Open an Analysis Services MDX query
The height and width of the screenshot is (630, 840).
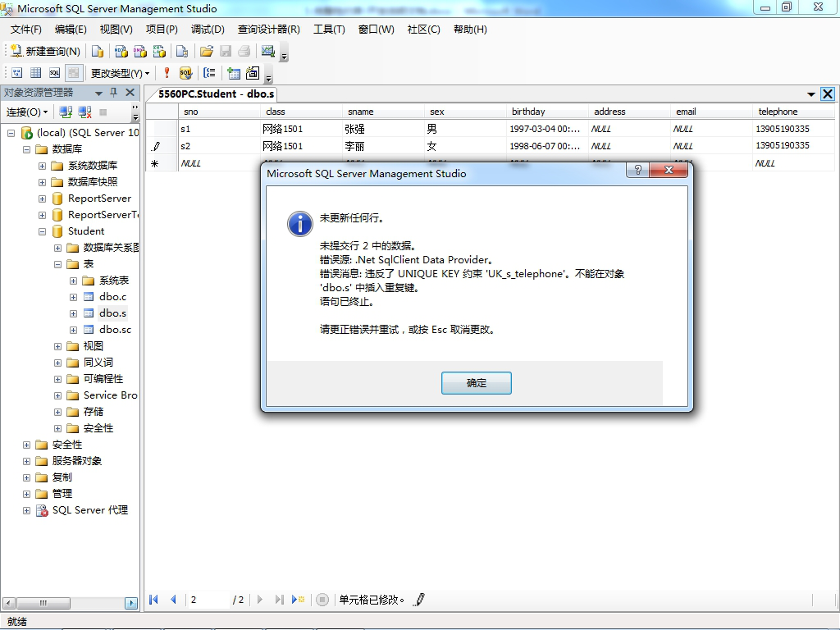[x=121, y=51]
